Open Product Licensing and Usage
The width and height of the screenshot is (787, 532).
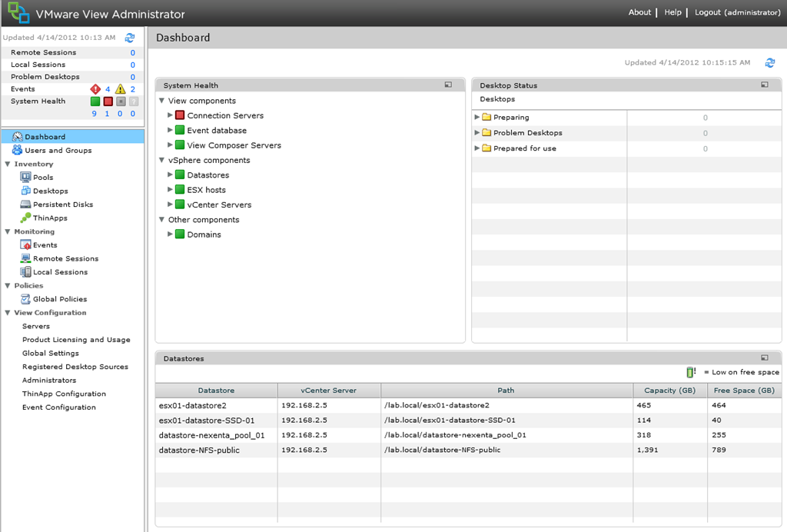click(76, 340)
